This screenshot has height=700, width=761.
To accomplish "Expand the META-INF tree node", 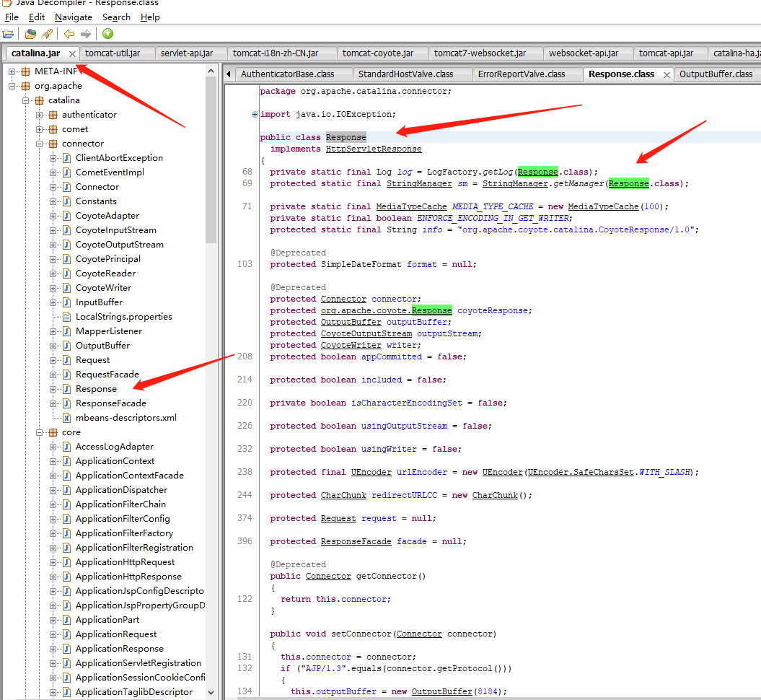I will click(x=12, y=72).
